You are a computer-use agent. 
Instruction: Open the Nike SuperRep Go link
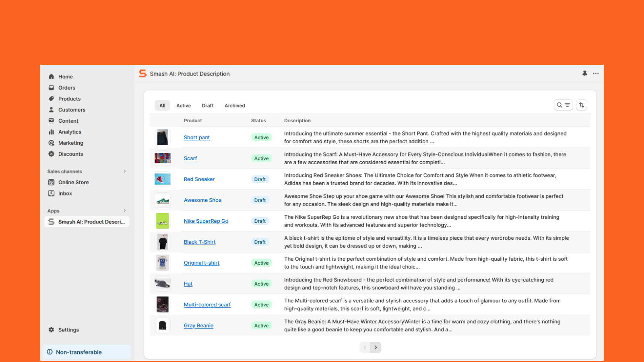tap(206, 221)
